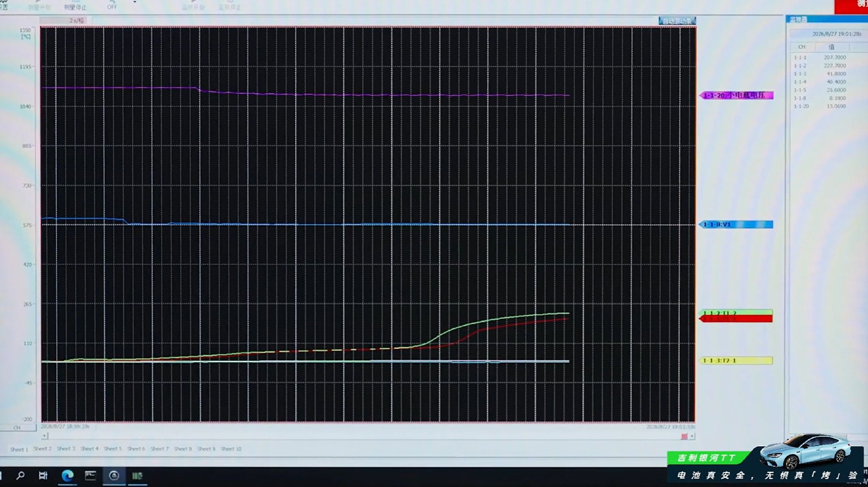Screen dimensions: 868x487
Task: Open Task View on the taskbar
Action: click(43, 476)
